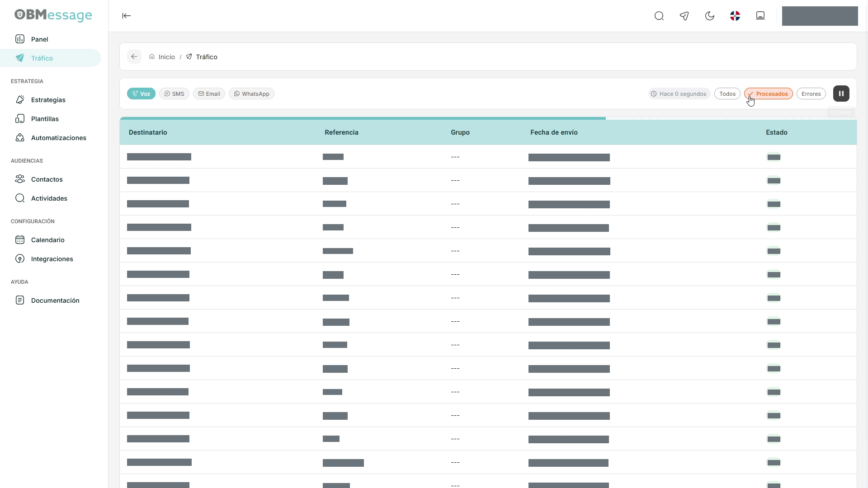Image resolution: width=868 pixels, height=488 pixels.
Task: Open the user account menu box
Action: pyautogui.click(x=820, y=16)
